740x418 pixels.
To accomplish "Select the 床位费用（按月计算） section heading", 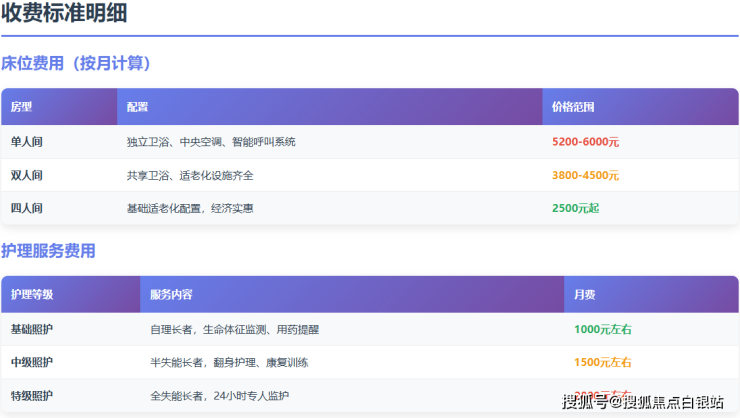I will (76, 64).
